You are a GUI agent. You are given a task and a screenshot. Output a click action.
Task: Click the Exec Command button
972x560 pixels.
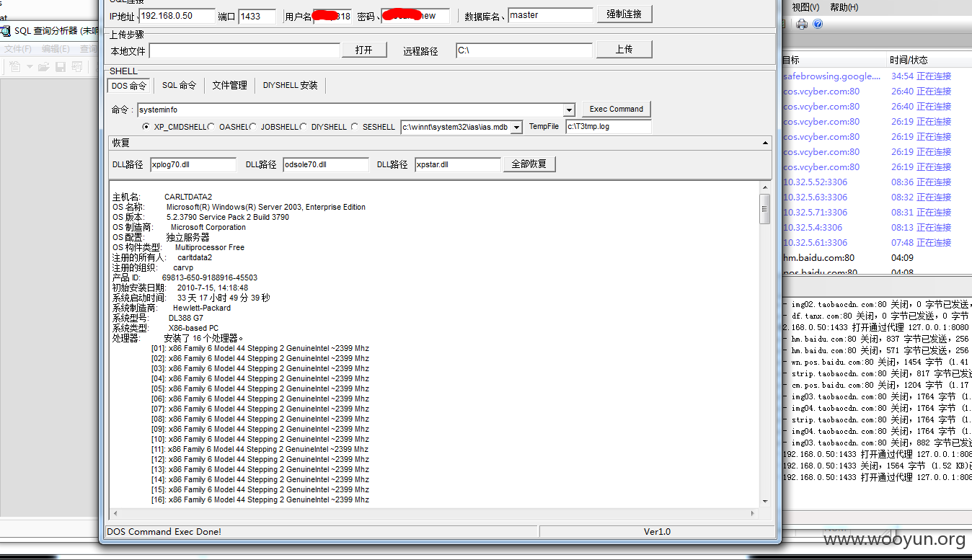click(x=617, y=109)
